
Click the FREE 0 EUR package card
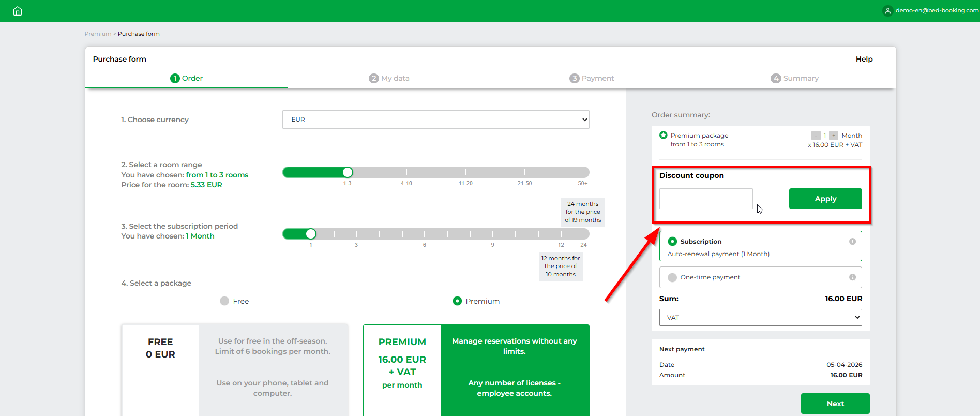pos(235,370)
